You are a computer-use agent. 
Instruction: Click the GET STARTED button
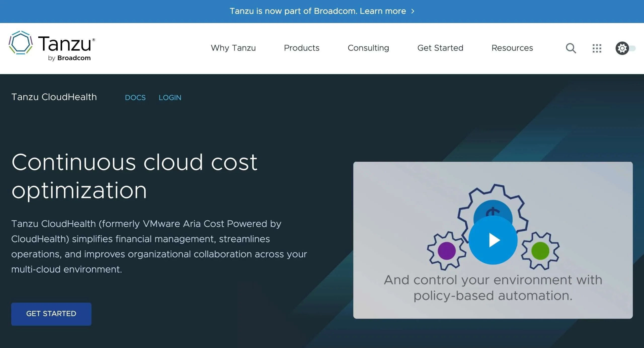point(51,314)
